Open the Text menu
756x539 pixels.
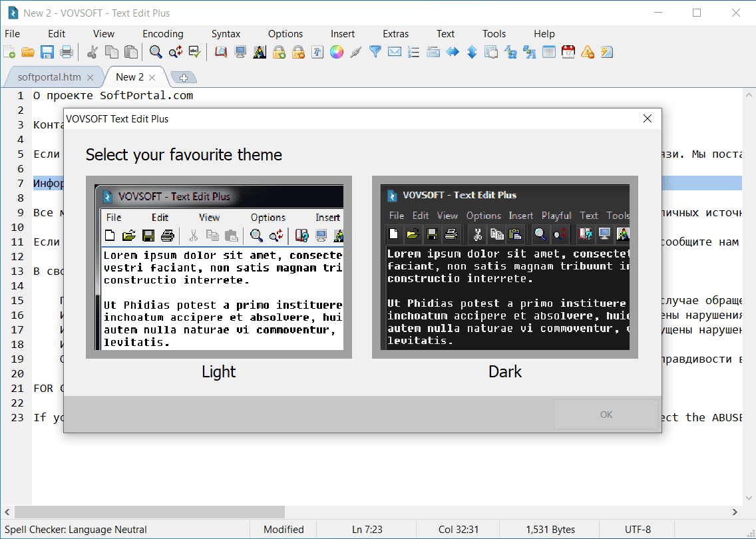point(445,34)
